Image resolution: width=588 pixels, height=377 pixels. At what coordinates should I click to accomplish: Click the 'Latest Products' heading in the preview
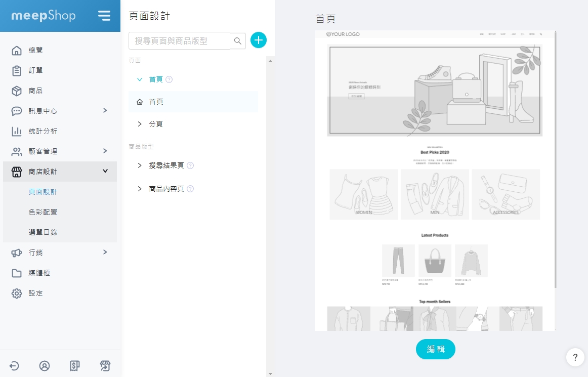[435, 235]
